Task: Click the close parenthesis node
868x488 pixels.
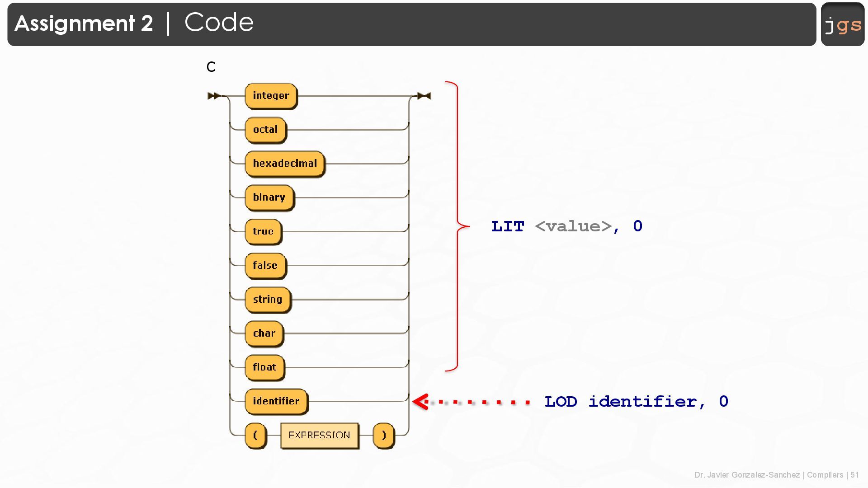Action: 384,435
